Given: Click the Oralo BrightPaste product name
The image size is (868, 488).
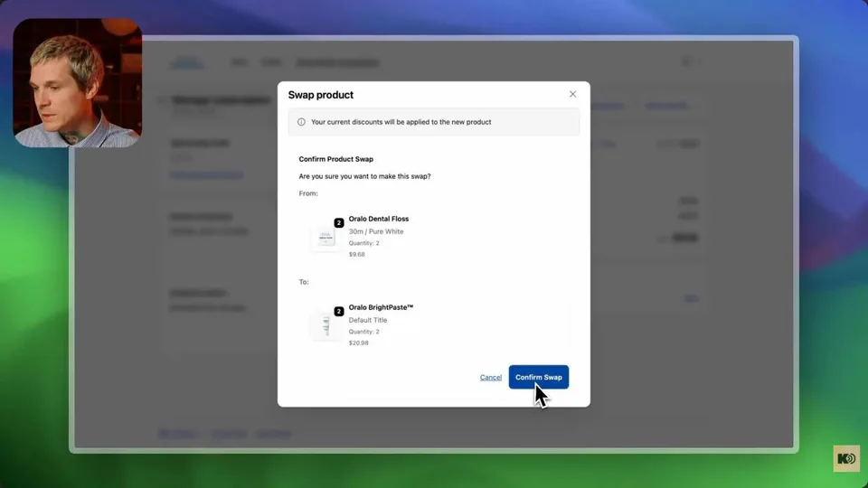Looking at the screenshot, I should tap(381, 307).
